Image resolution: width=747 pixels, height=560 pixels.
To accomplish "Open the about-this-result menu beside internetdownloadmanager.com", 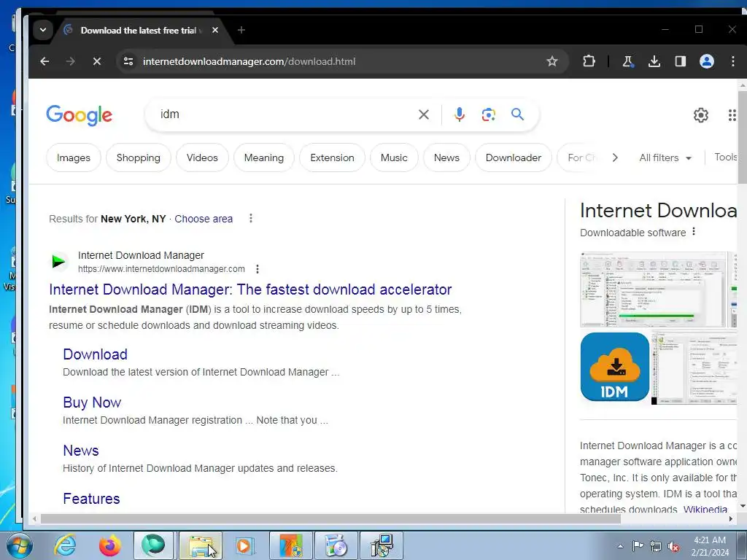I will click(x=258, y=269).
